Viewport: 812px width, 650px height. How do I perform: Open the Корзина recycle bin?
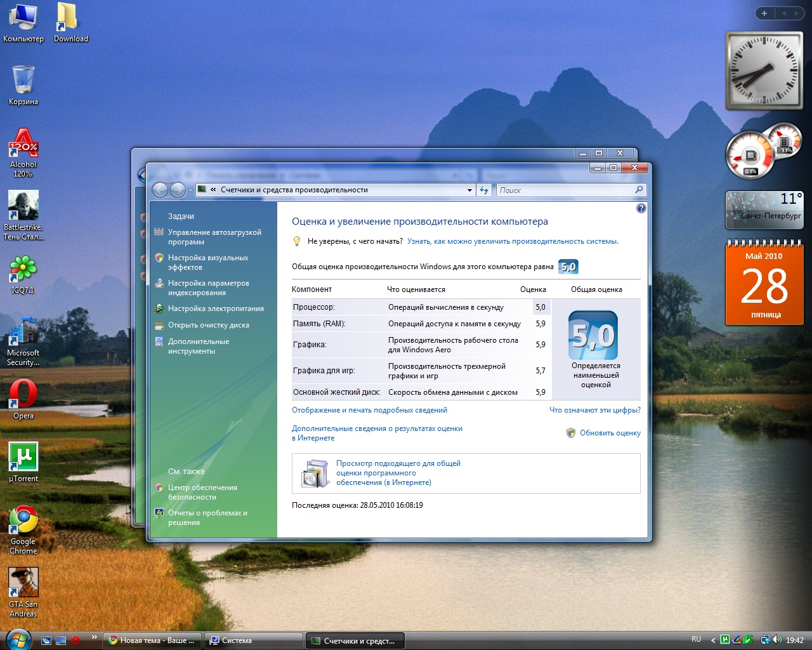click(x=23, y=84)
